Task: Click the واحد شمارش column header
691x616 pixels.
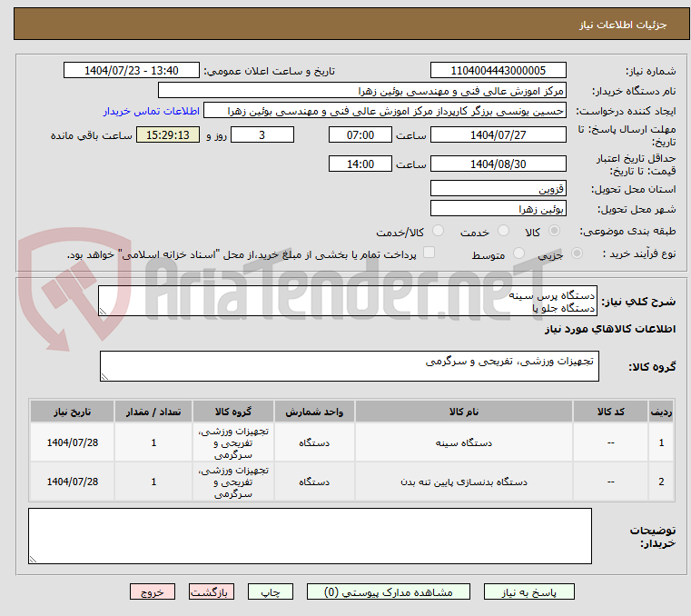Action: (x=314, y=412)
